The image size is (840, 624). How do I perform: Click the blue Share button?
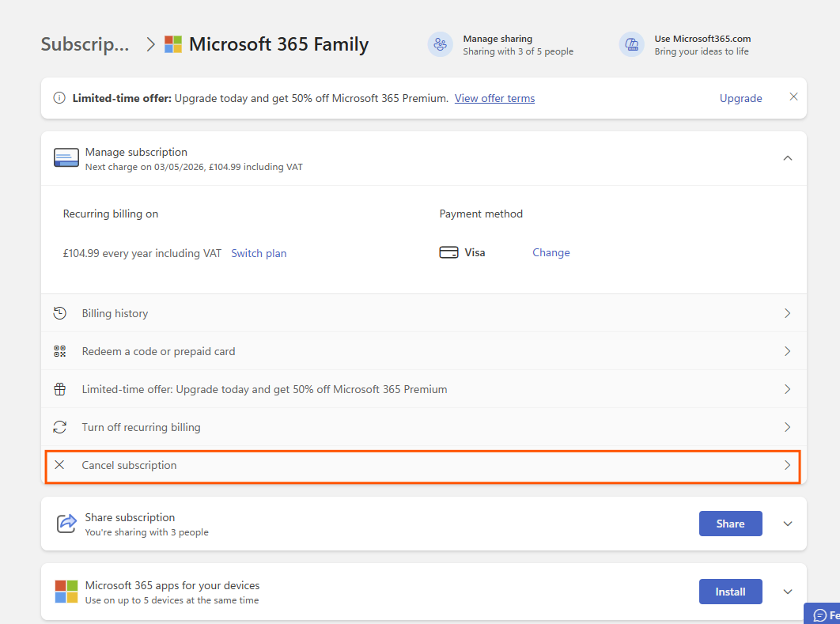coord(730,524)
